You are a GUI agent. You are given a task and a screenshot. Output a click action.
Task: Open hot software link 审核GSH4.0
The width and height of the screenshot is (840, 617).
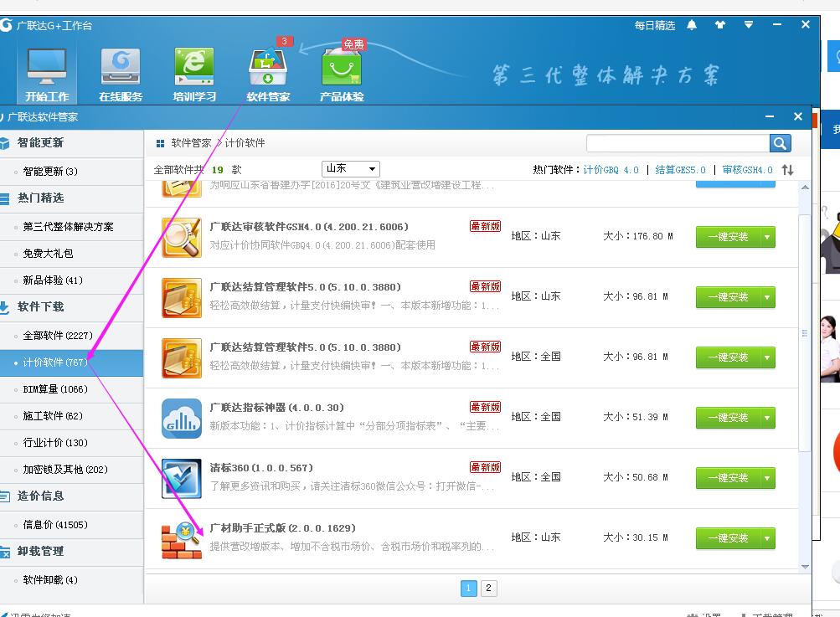pos(747,170)
